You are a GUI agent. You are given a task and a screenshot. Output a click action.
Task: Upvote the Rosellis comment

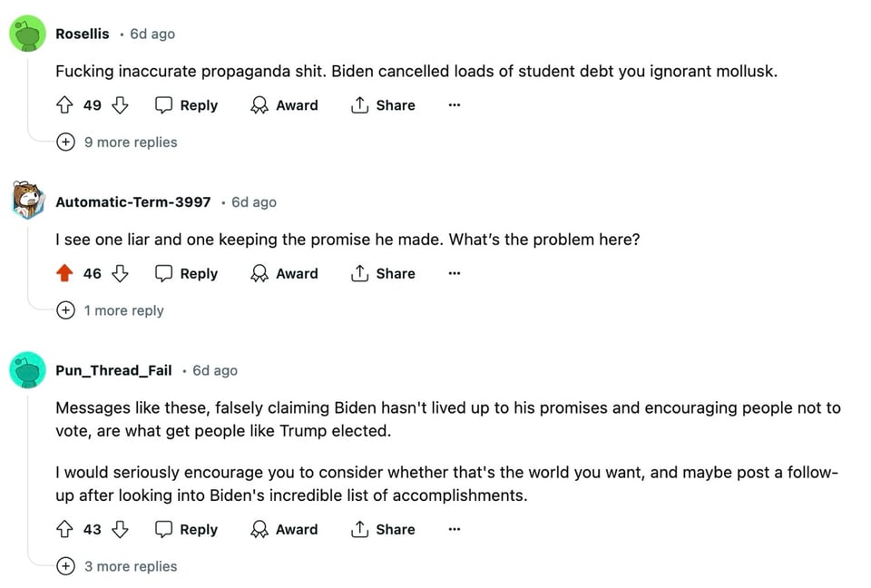point(65,105)
